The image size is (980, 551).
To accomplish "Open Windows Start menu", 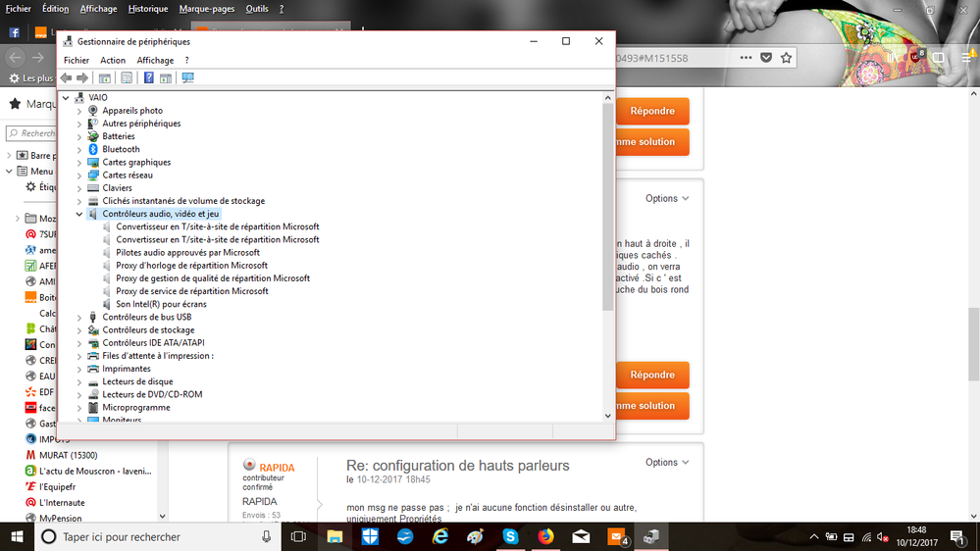I will point(17,536).
